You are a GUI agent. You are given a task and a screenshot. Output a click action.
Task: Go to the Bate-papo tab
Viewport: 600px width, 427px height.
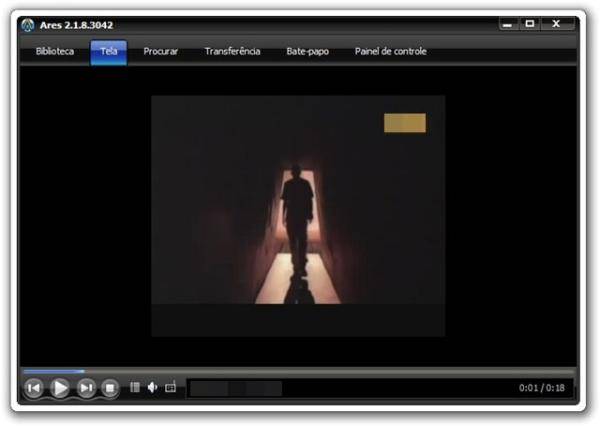pyautogui.click(x=307, y=51)
